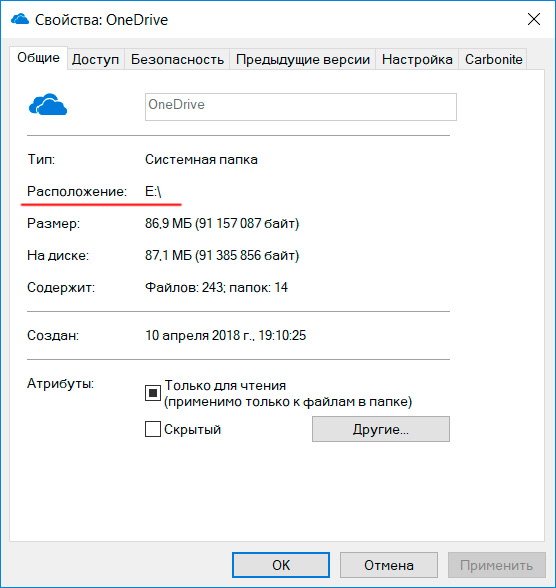Click the creation date text
Viewport: 556px width, 588px height.
pos(225,335)
